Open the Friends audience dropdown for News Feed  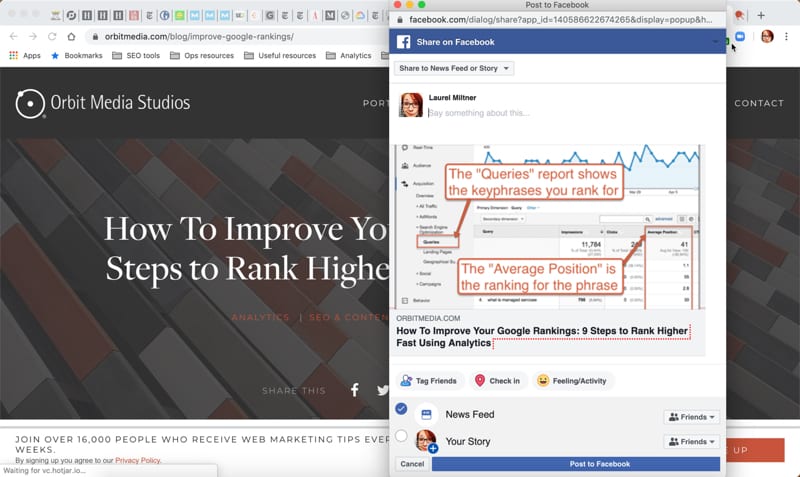click(x=691, y=417)
